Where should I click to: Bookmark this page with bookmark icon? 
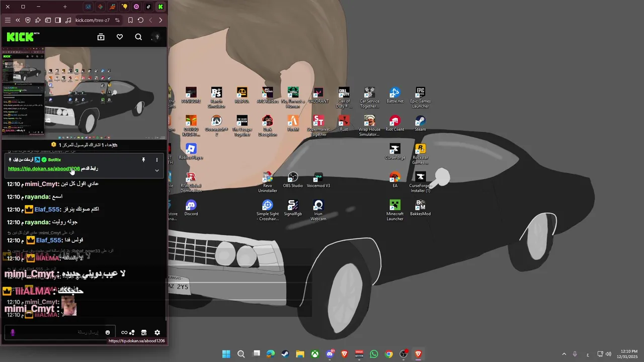tap(130, 20)
